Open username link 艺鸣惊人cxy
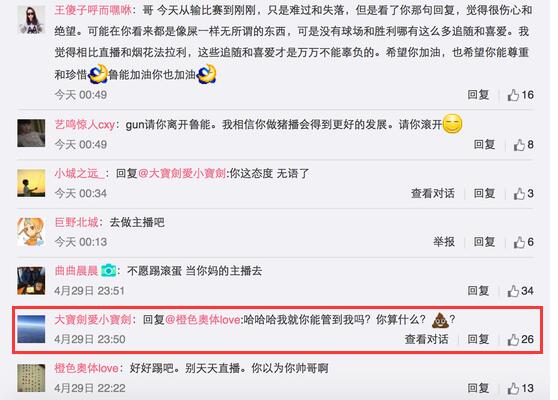Viewport: 558px width, 400px height. pos(85,125)
